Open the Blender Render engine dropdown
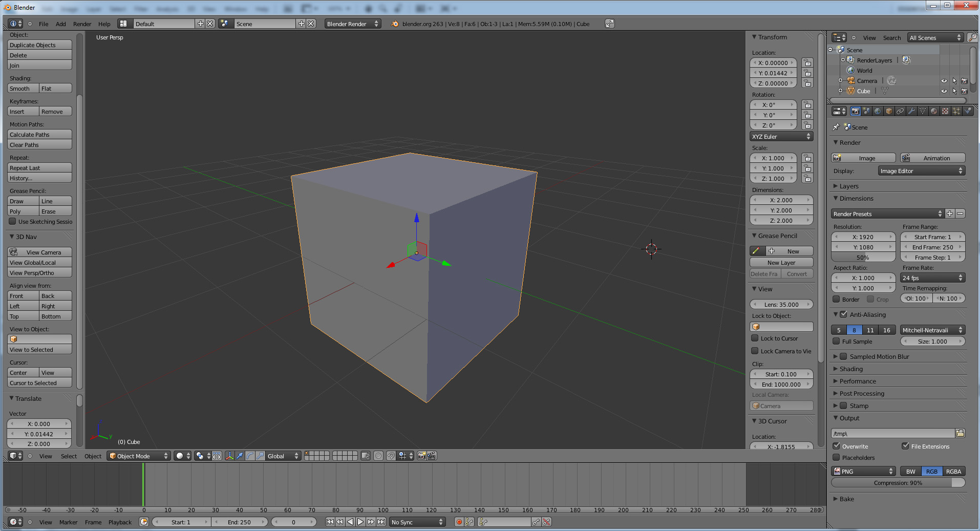Image resolution: width=980 pixels, height=531 pixels. (x=352, y=24)
